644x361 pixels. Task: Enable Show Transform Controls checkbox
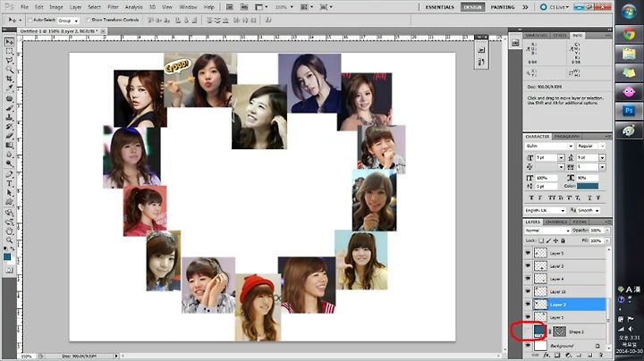point(89,20)
